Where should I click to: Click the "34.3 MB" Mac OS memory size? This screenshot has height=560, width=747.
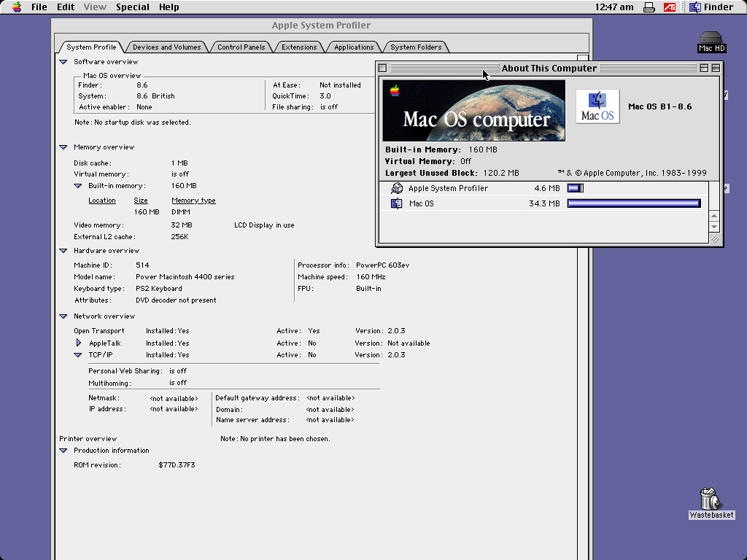click(544, 204)
